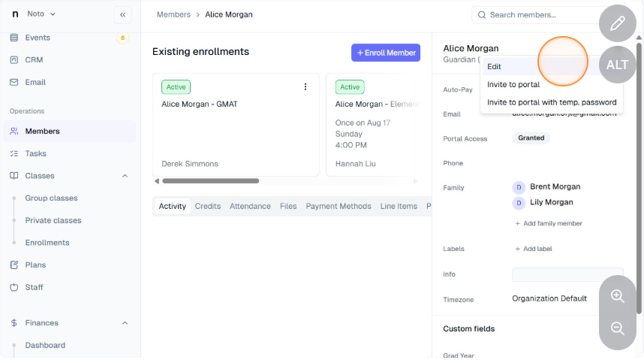Open Brent Morgan family member
This screenshot has width=644, height=363.
(555, 186)
